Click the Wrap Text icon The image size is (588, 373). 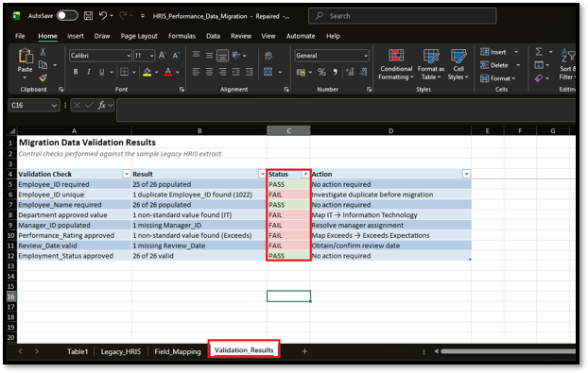(x=268, y=56)
